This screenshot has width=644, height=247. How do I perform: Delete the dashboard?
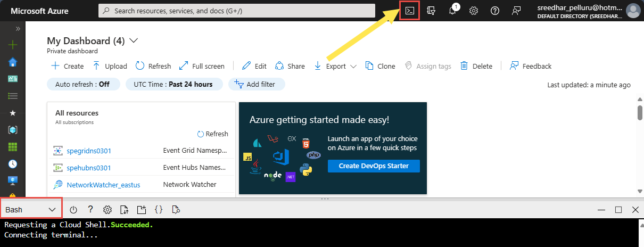476,66
